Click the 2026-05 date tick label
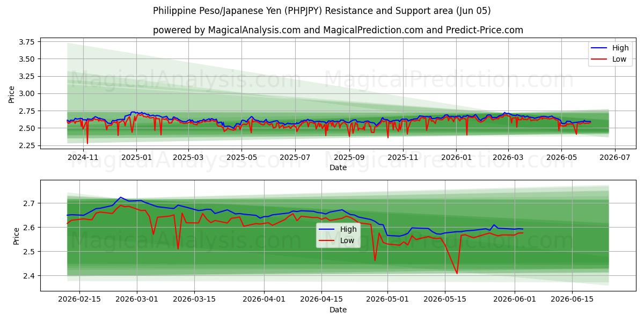644x322 pixels. 561,157
